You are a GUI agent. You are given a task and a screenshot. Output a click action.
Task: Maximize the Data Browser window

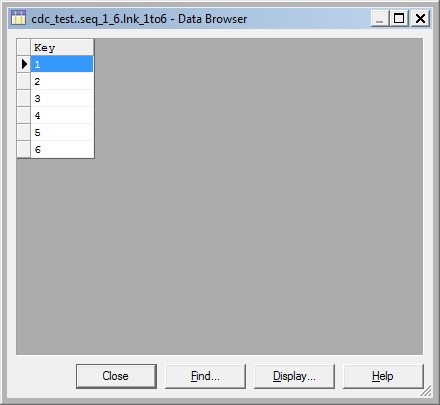(x=399, y=18)
